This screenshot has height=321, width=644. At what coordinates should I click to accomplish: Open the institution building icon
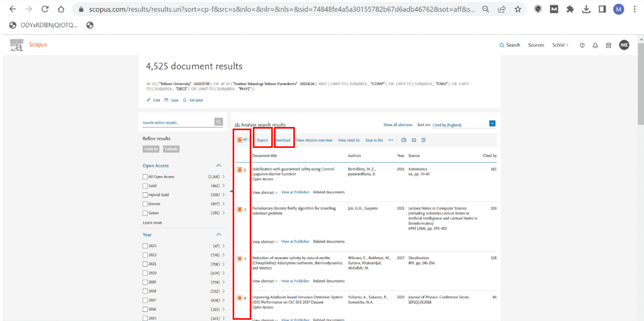click(x=608, y=45)
